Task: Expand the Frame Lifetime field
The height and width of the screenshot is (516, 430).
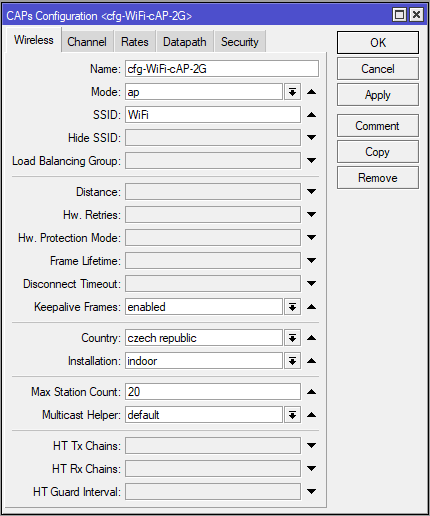Action: (x=311, y=260)
